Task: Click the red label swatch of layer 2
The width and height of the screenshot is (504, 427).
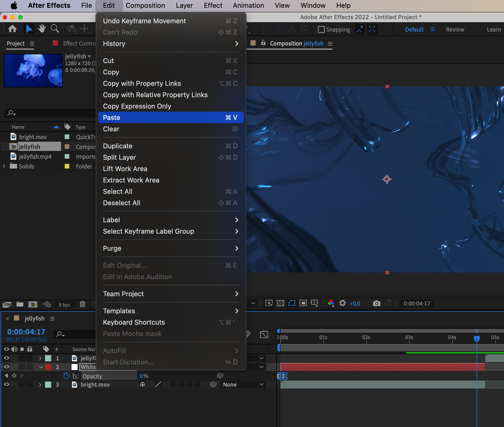Action: pyautogui.click(x=48, y=367)
